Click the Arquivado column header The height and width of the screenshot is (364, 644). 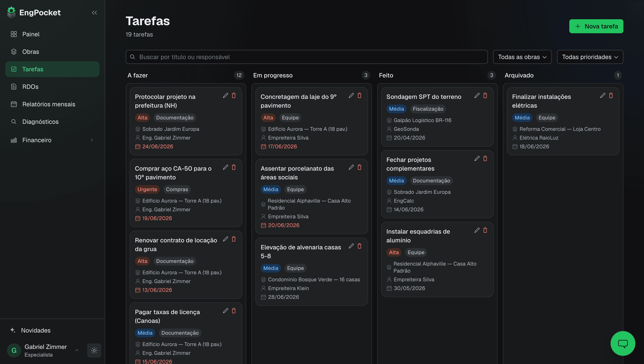click(x=519, y=75)
